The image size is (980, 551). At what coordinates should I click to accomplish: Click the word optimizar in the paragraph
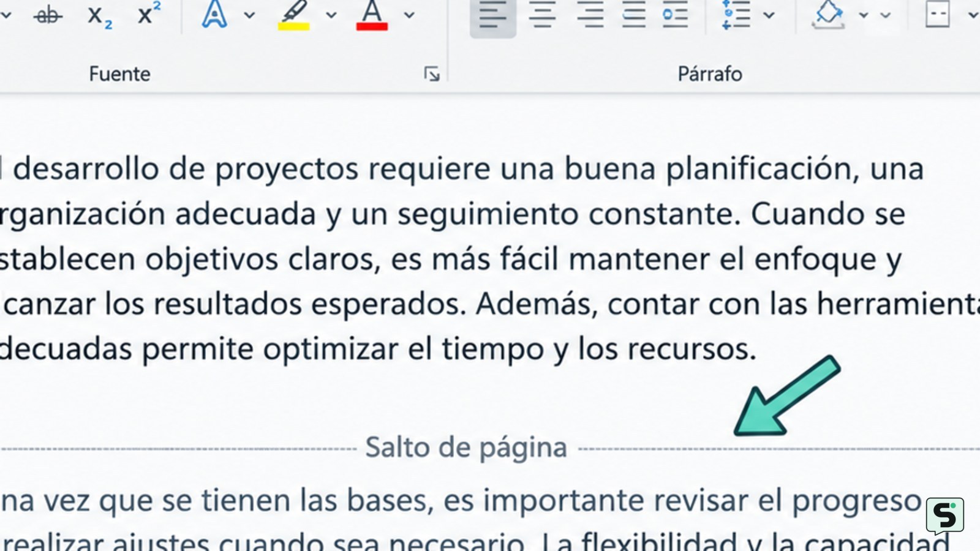pyautogui.click(x=331, y=350)
